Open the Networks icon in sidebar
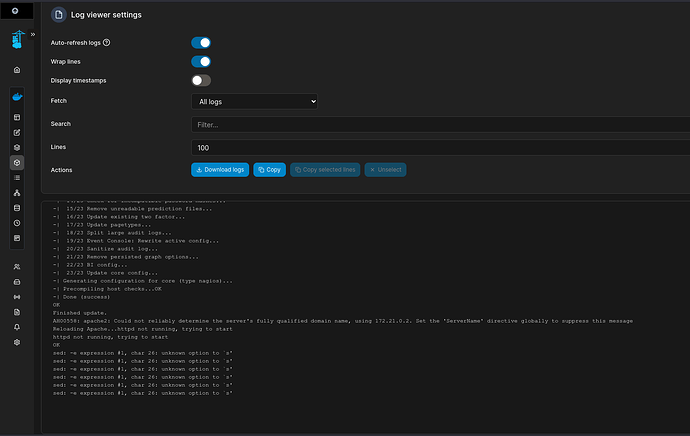690x436 pixels. tap(16, 192)
